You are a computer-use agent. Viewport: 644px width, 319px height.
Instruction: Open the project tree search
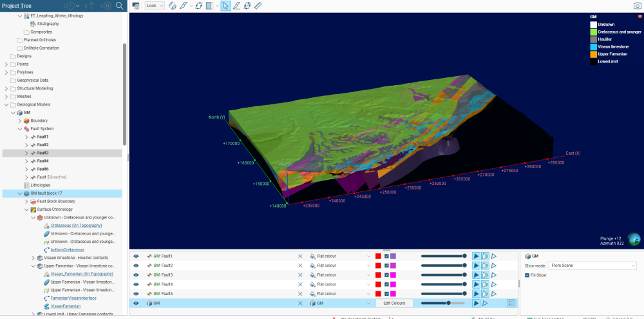click(x=119, y=6)
